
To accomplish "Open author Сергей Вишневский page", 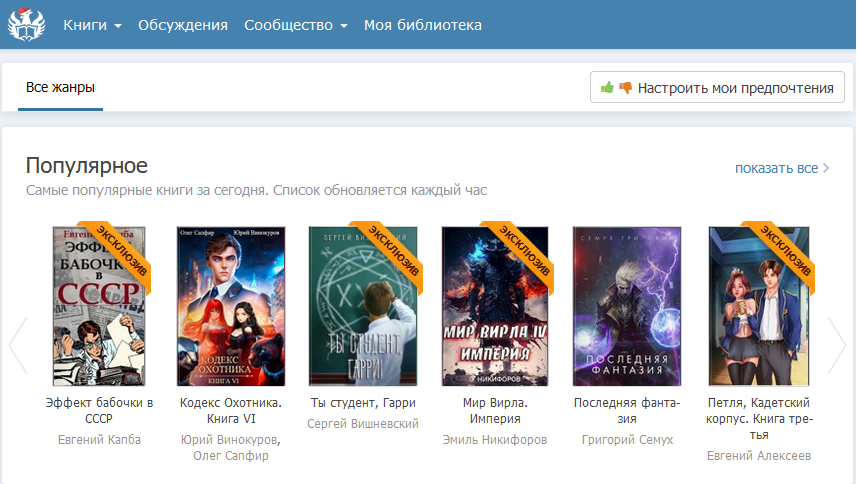I will tap(362, 424).
